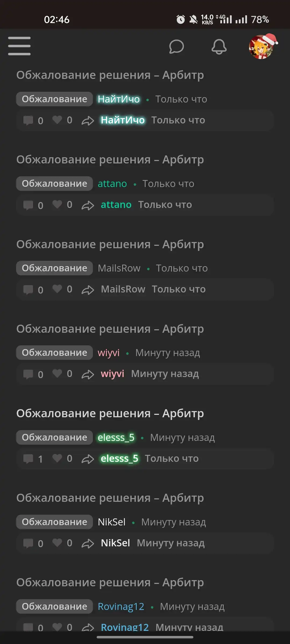
Task: Click the heart icon in НайтИчо's thread
Action: (57, 120)
